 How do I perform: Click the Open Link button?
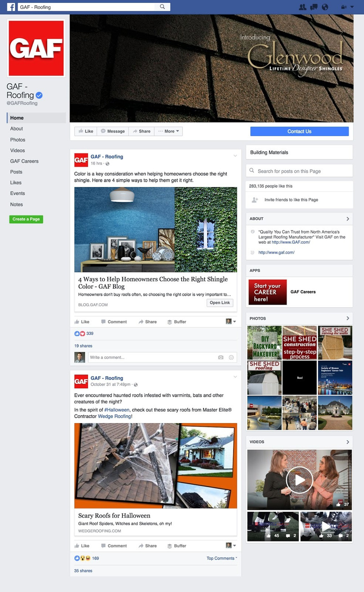[220, 303]
